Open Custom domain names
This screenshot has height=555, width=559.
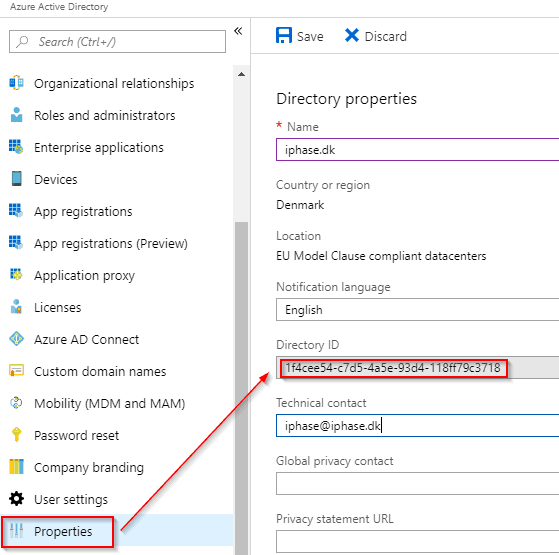click(100, 371)
